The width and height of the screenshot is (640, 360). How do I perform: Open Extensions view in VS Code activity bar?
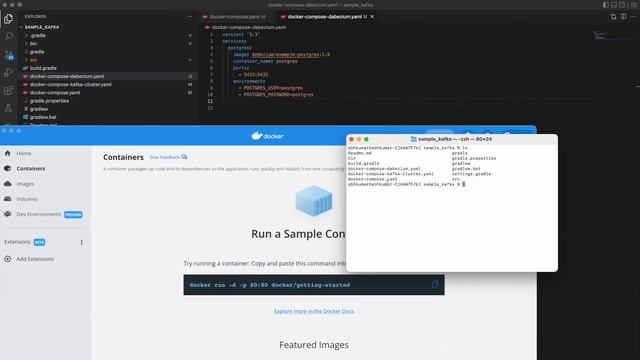coord(8,90)
